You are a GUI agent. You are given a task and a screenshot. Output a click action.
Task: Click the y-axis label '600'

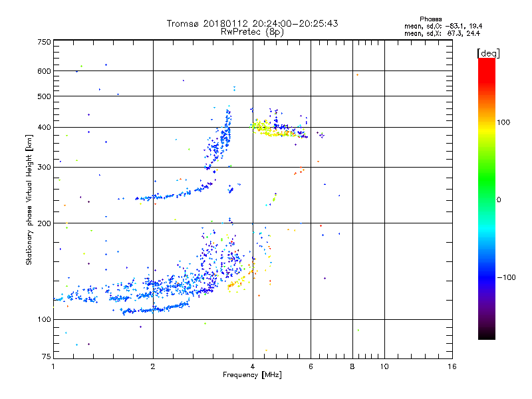(x=45, y=71)
